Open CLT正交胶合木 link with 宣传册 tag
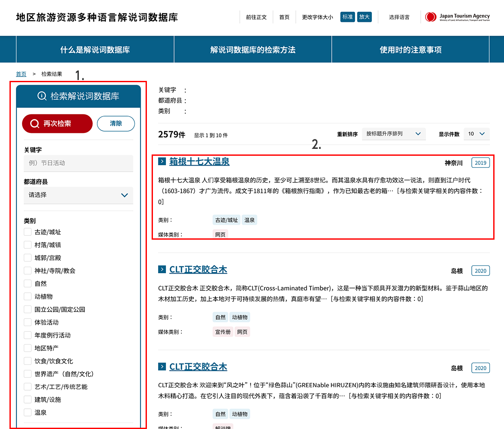The image size is (504, 429). pos(198,269)
